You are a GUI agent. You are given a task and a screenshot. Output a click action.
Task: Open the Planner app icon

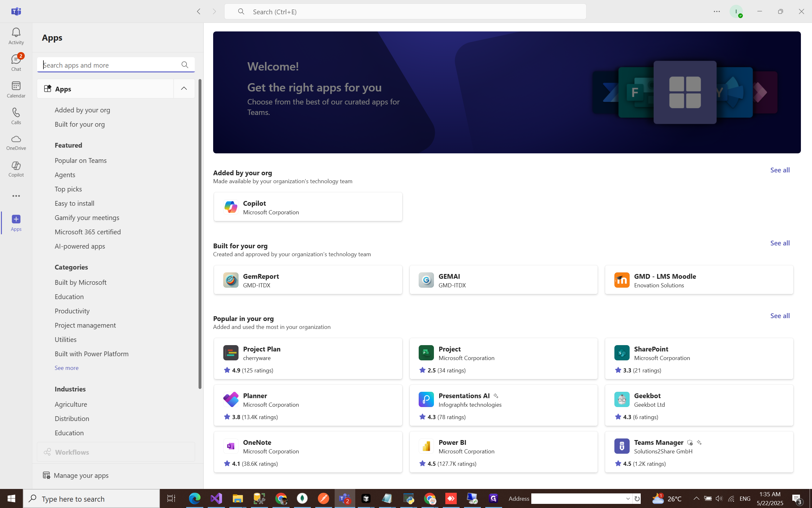231,399
